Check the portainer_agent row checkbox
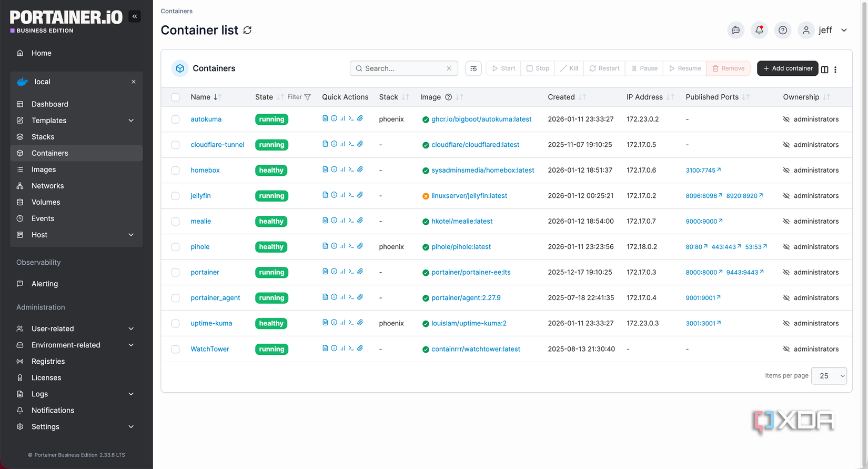Screen dimensions: 868x469 click(176, 298)
